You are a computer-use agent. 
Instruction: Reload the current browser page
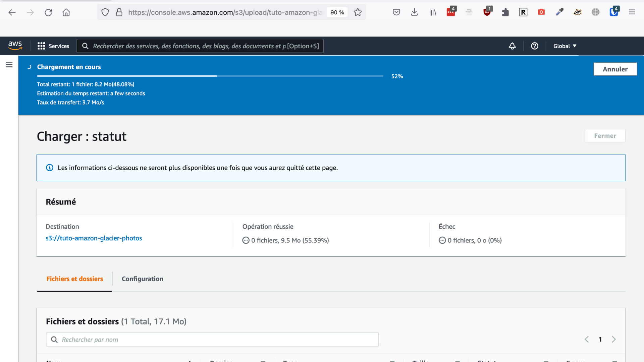(48, 12)
